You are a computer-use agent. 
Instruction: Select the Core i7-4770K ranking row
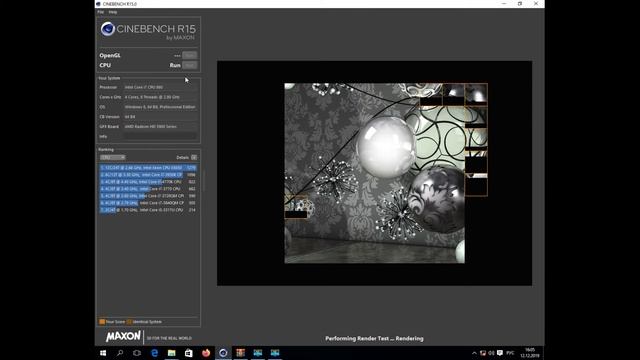coord(148,182)
